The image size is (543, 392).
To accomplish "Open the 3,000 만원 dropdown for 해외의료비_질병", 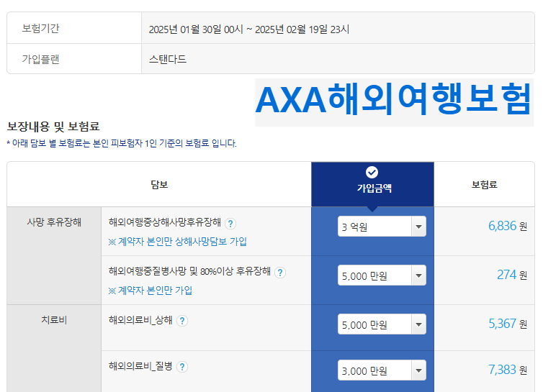I will pyautogui.click(x=382, y=370).
